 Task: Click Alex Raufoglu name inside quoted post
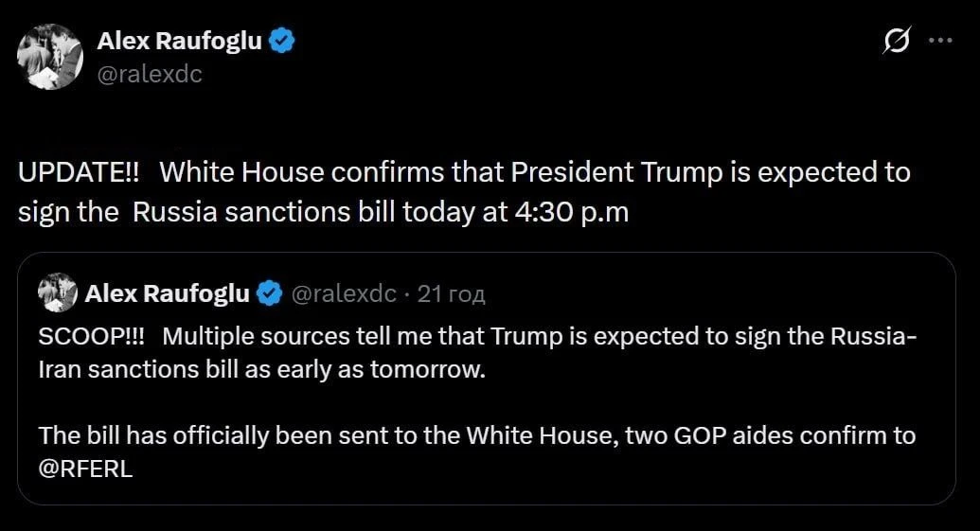(167, 293)
